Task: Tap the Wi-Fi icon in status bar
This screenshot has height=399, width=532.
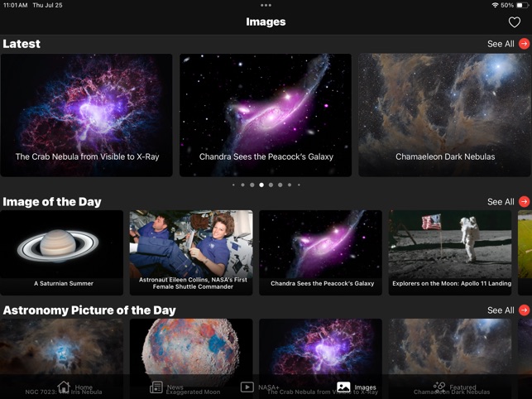Action: [495, 5]
